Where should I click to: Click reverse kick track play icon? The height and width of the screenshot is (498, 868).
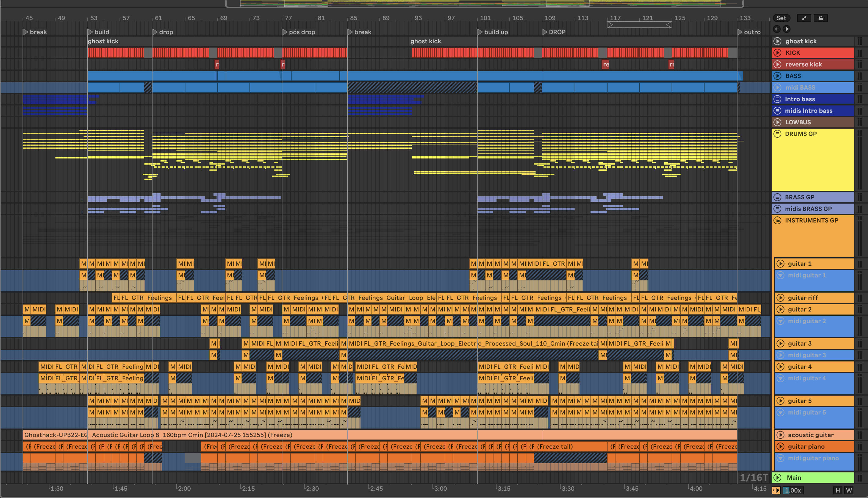click(x=778, y=64)
